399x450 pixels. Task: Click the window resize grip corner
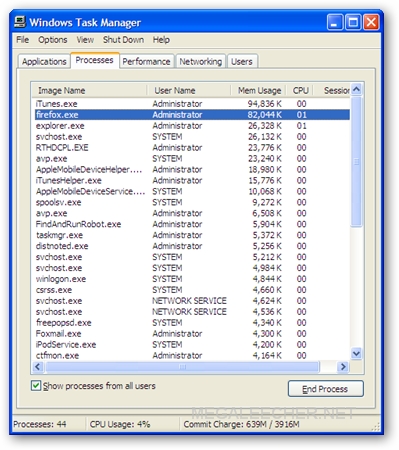coord(376,426)
